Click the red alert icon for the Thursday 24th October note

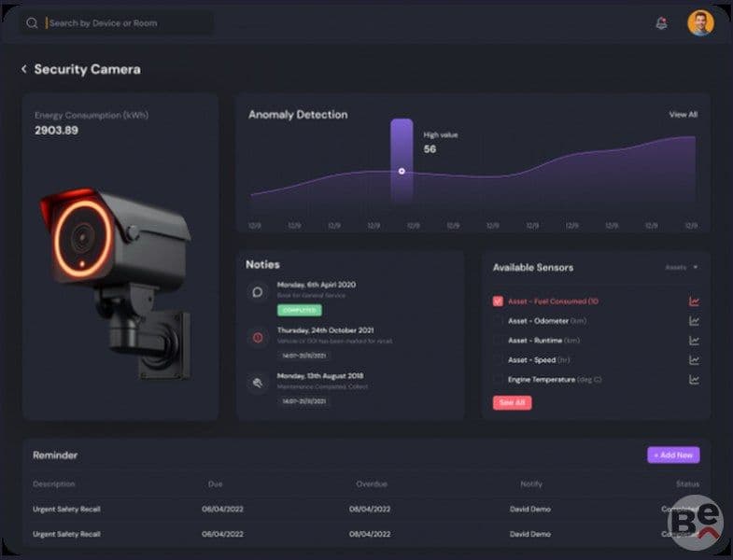[258, 338]
